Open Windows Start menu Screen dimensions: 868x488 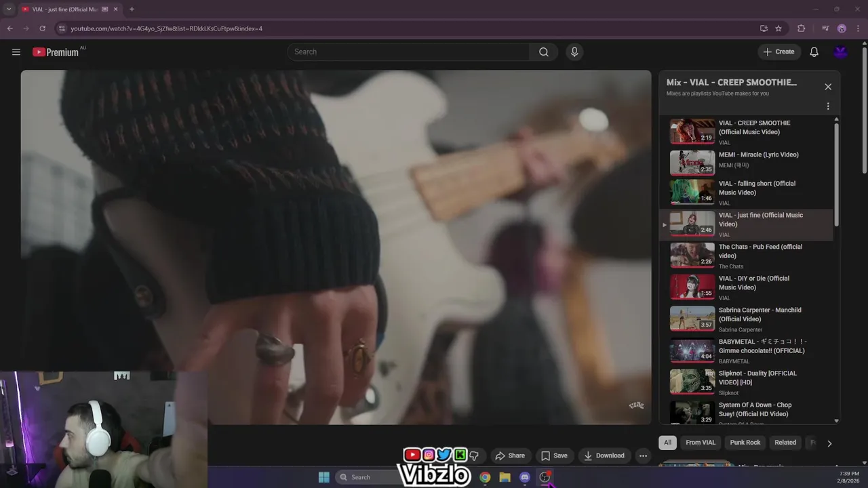(x=323, y=477)
